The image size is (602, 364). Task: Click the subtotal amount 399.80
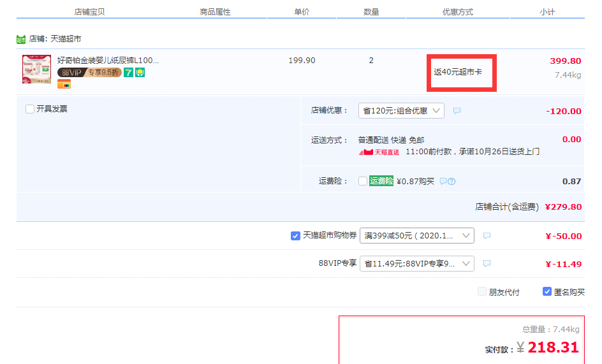coord(566,61)
